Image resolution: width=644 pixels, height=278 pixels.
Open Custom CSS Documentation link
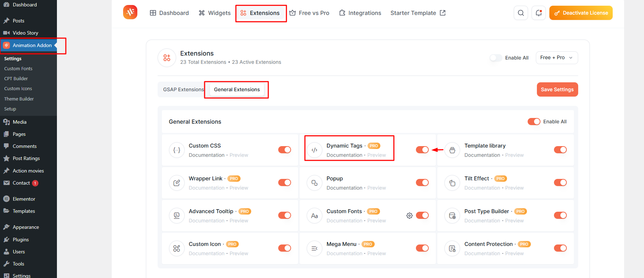click(207, 155)
